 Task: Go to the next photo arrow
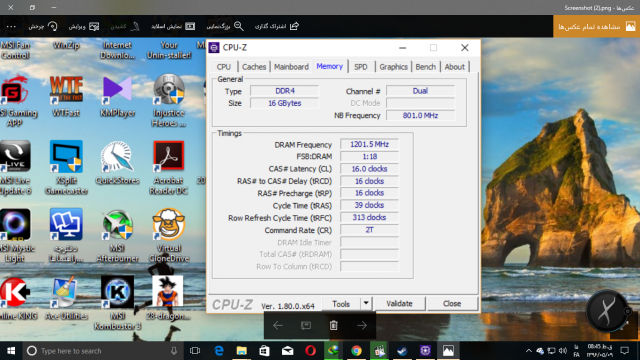click(x=362, y=325)
